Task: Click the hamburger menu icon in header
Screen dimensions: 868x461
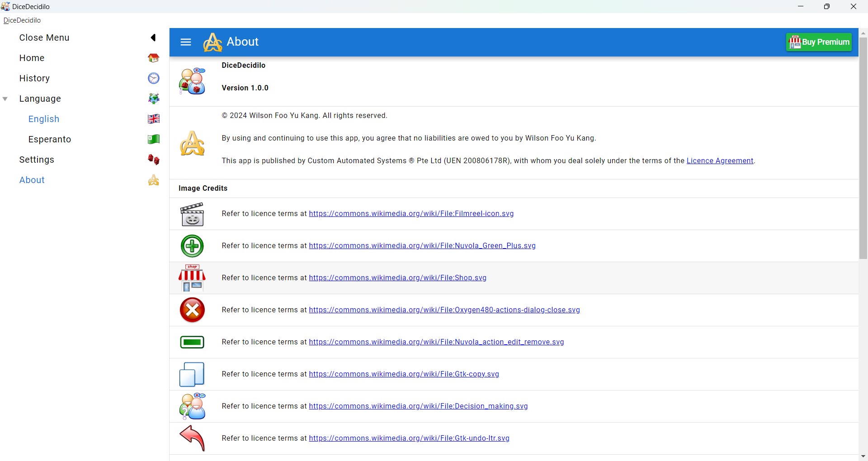Action: (186, 42)
